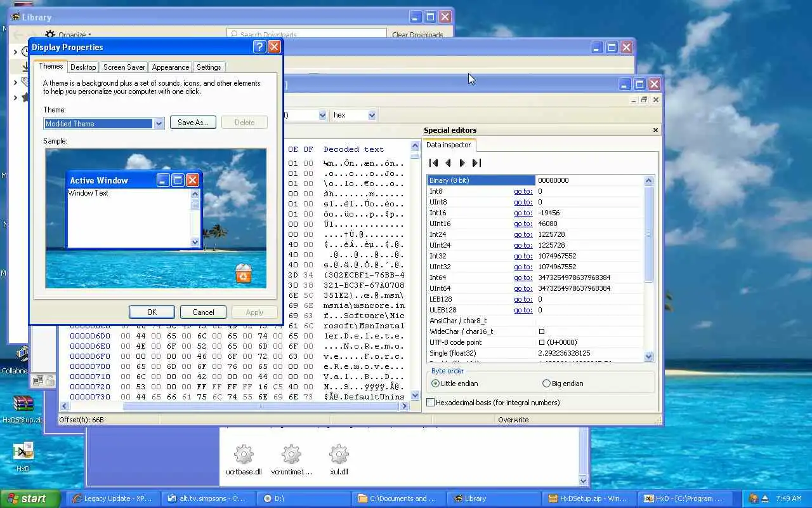Open the character set dropdown left of hex
Screen dimensions: 812x508
coord(322,115)
